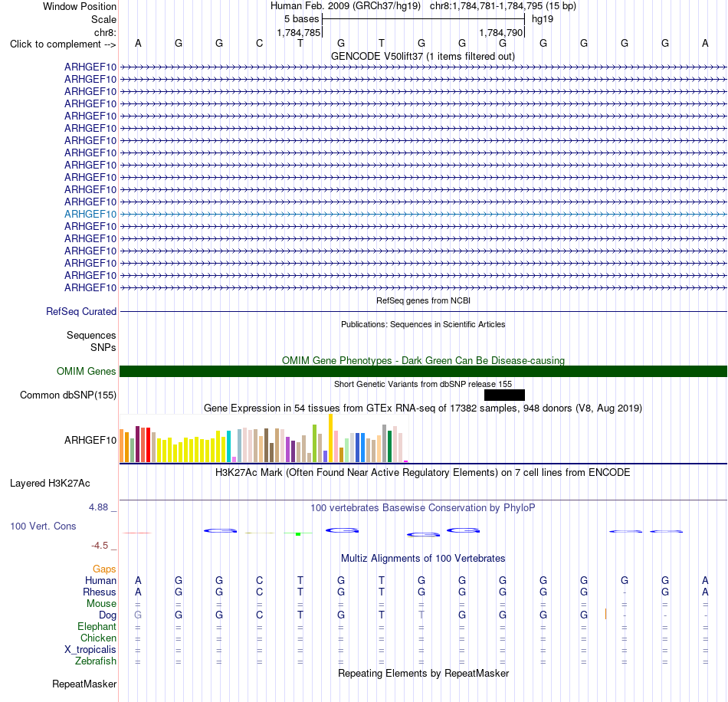The width and height of the screenshot is (728, 702).
Task: Click the "5 bases" scale bar label
Action: 301,19
